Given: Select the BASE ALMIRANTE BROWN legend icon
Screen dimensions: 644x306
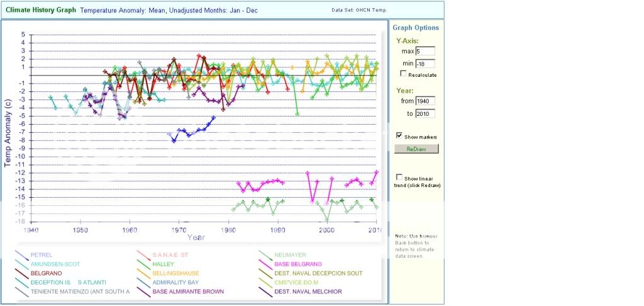Looking at the screenshot, I should 143,292.
